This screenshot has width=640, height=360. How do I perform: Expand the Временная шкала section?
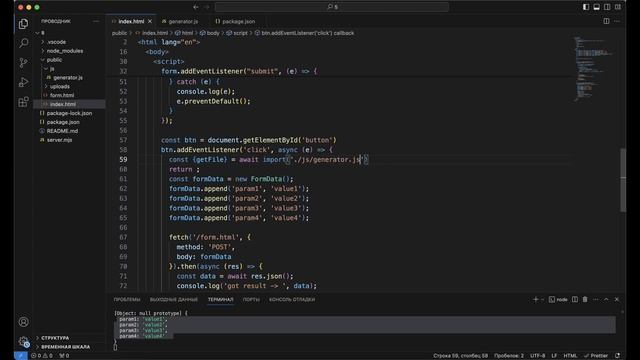[x=65, y=347]
